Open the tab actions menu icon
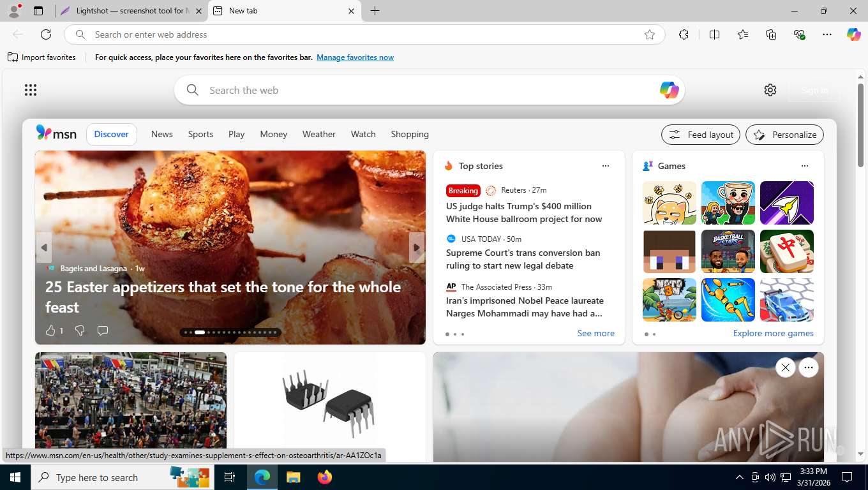Screen dimensions: 868x490 [x=38, y=11]
